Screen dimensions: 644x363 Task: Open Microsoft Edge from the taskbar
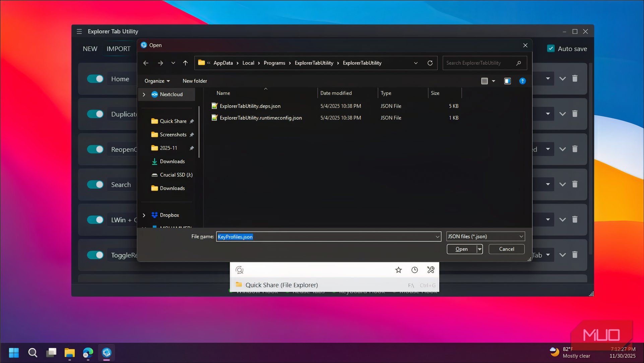pos(88,353)
